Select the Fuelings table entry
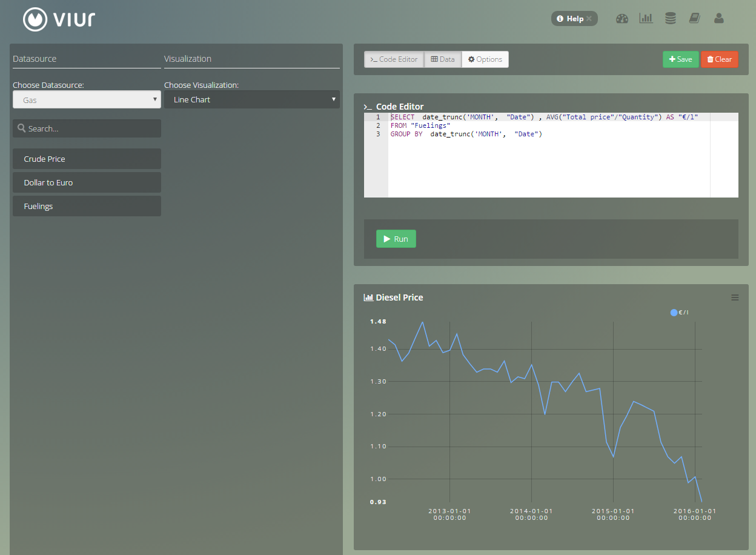This screenshot has width=756, height=555. pyautogui.click(x=87, y=206)
